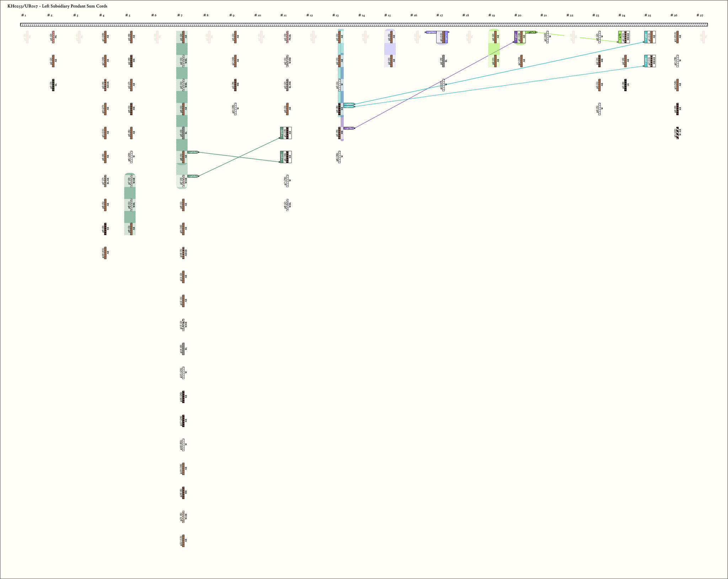Viewport: 728px width, 579px height.
Task: Click the ←p79 green tag in column 24
Action: (620, 37)
